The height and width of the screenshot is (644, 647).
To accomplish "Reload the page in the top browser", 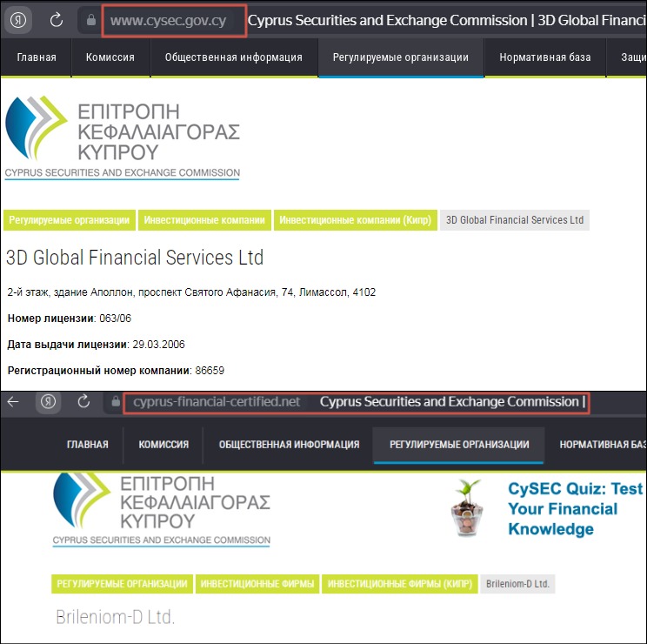I will [57, 20].
